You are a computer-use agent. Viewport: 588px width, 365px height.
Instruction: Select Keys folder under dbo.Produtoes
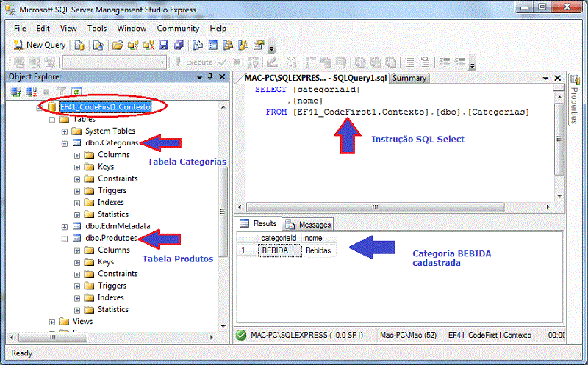[x=106, y=261]
